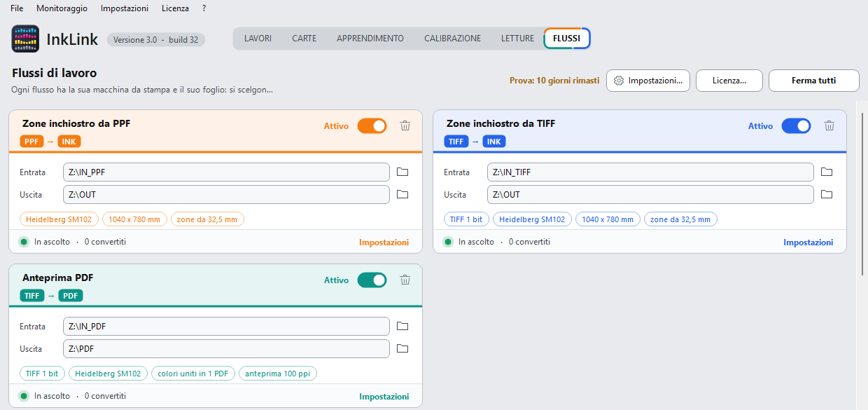Screen dimensions: 868x410
Task: Click the Entrata field containing Z:\IN_PPF
Action: pos(226,172)
